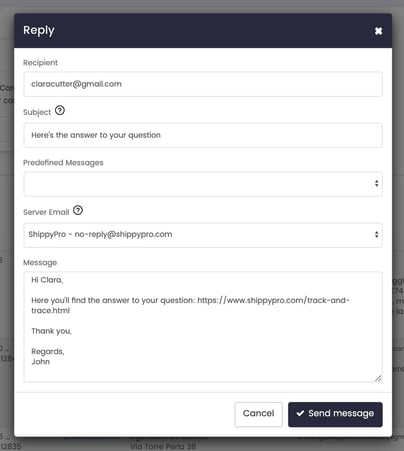
Task: Click the Server Email label
Action: [46, 212]
